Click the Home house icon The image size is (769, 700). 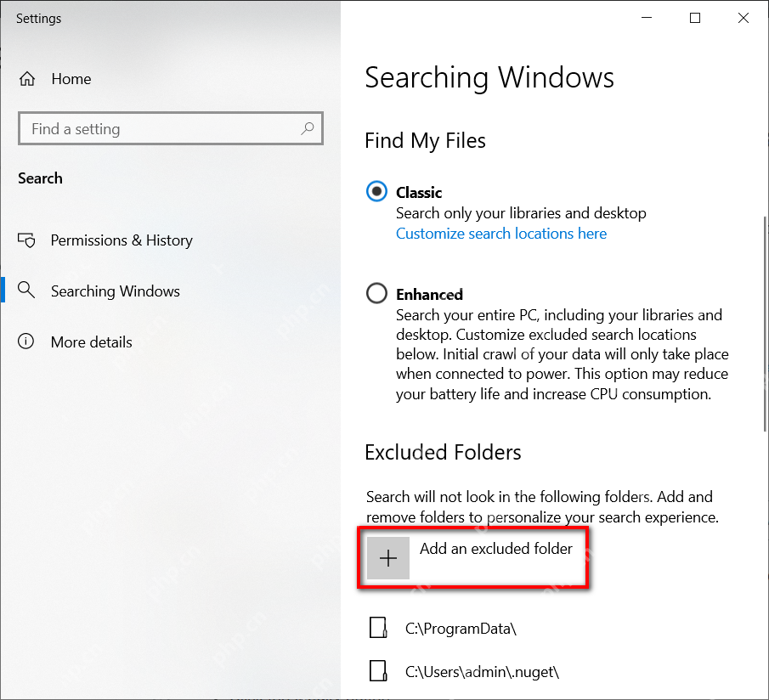click(27, 78)
